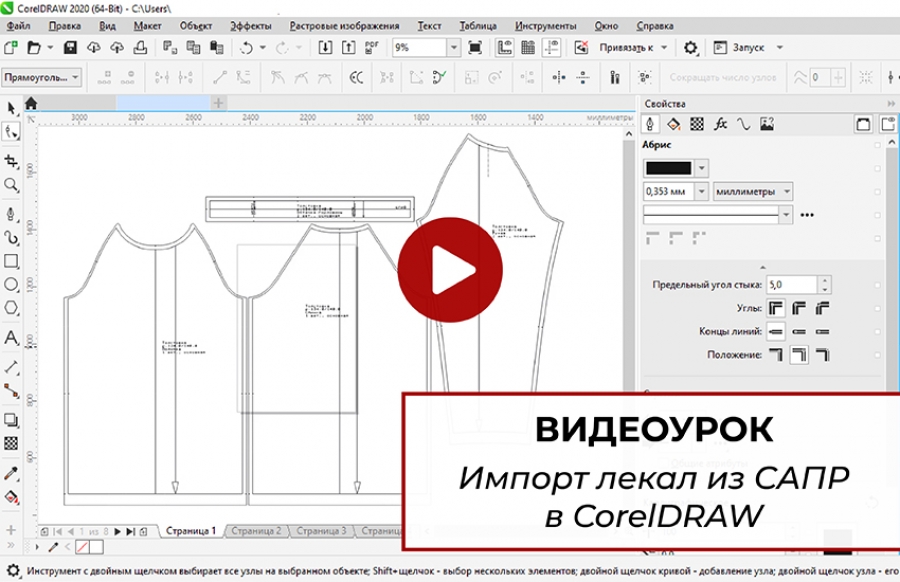Click the Print icon in toolbar

[x=140, y=48]
